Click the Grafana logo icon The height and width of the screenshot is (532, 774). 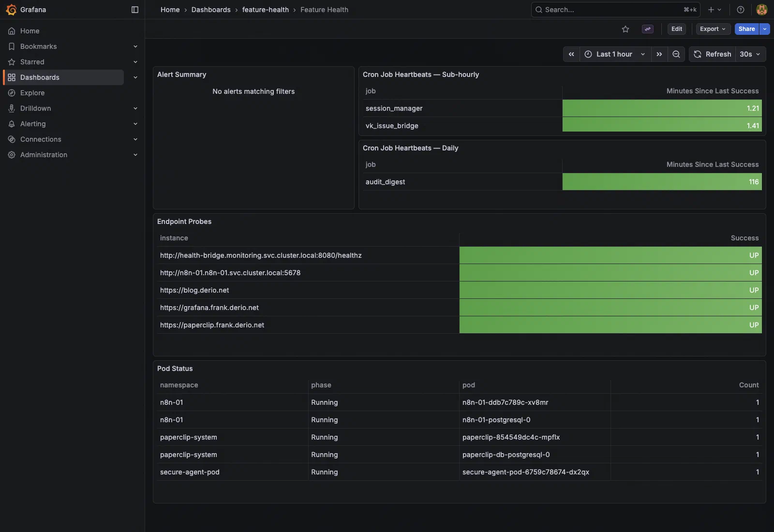(x=11, y=10)
